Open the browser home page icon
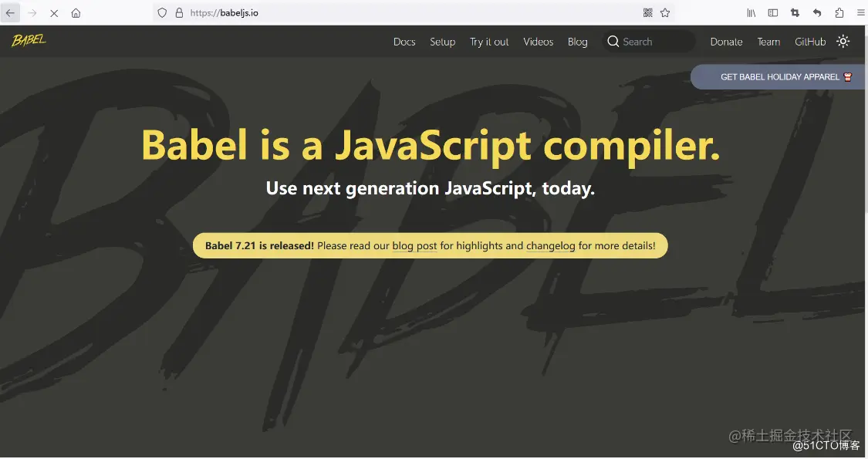The image size is (868, 459). [76, 13]
